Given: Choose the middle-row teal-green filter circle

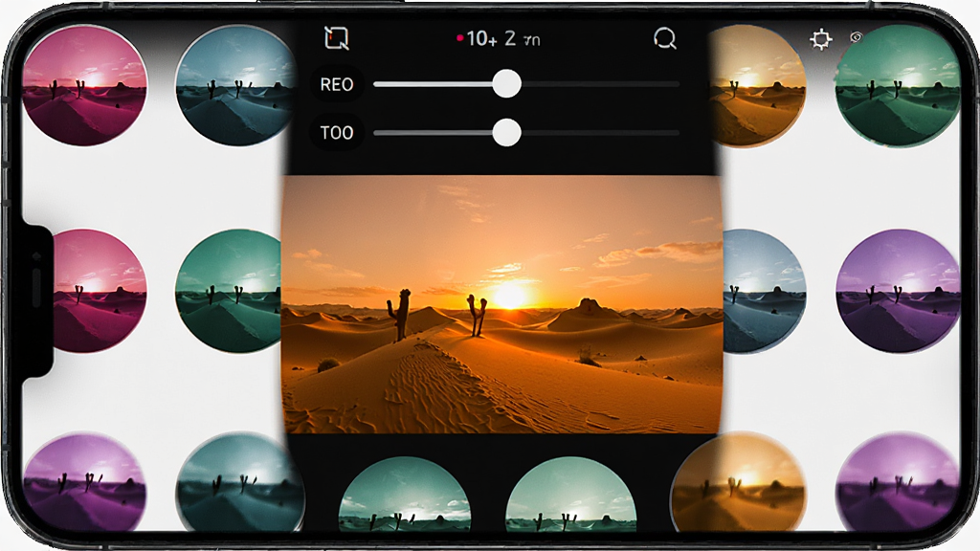Looking at the screenshot, I should 230,291.
